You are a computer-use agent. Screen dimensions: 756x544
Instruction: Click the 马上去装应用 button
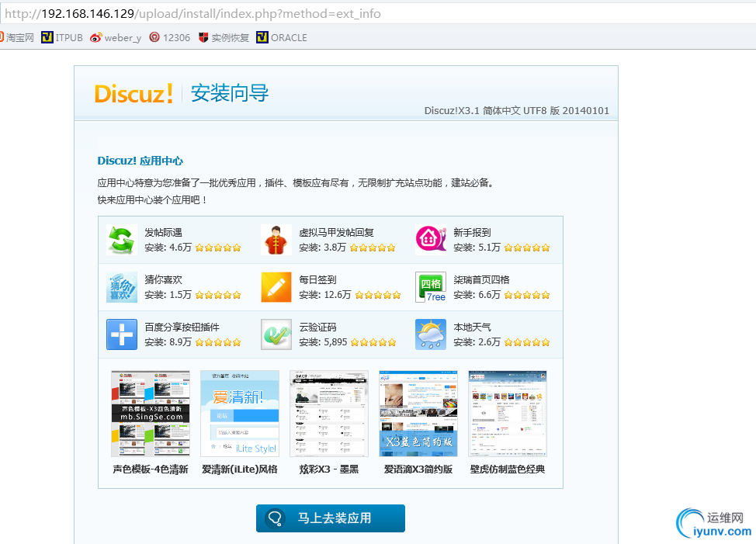coord(331,518)
